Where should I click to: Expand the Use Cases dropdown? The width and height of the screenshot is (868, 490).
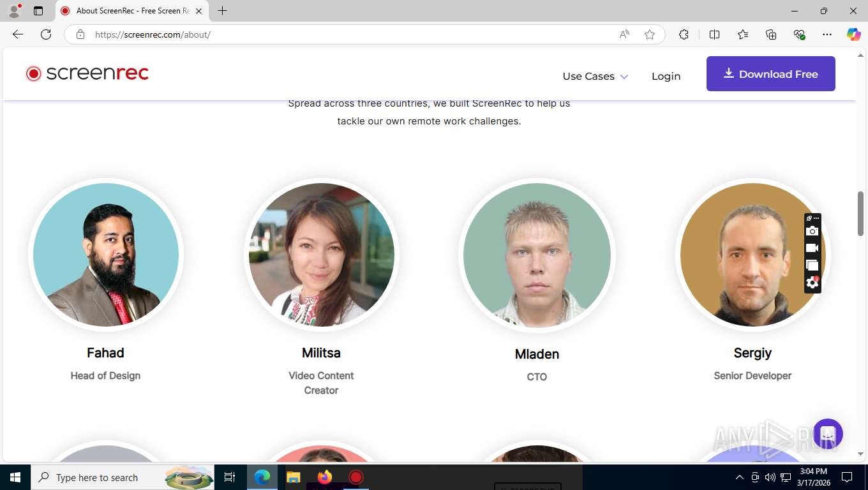coord(595,76)
